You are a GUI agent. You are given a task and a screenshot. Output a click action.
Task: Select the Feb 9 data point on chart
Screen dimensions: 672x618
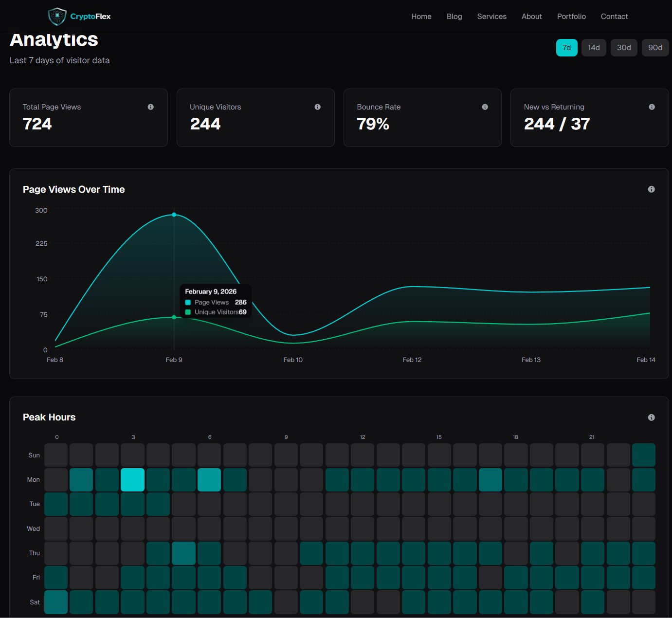[x=174, y=215]
